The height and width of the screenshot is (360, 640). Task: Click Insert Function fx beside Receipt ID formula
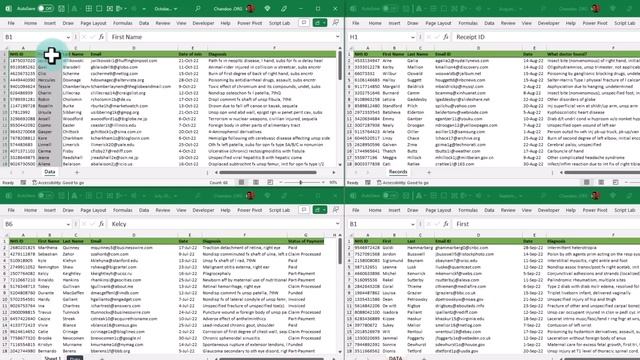(x=446, y=37)
